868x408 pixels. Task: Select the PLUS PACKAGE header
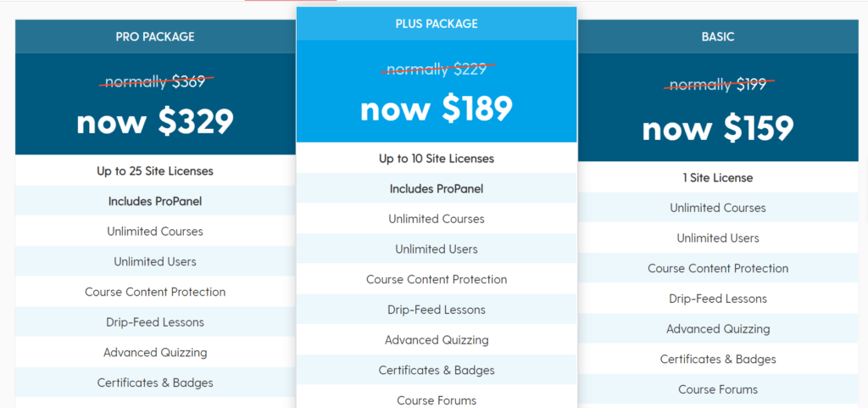437,24
